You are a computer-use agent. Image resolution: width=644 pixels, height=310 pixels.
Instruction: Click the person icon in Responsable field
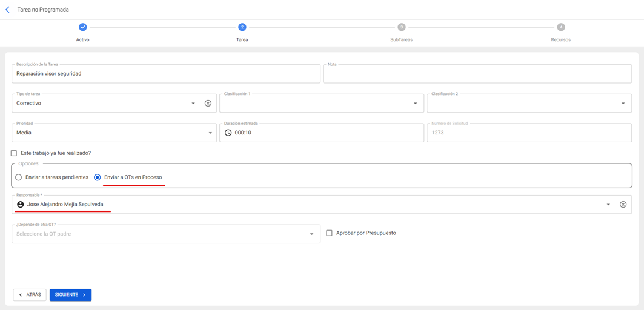coord(21,205)
